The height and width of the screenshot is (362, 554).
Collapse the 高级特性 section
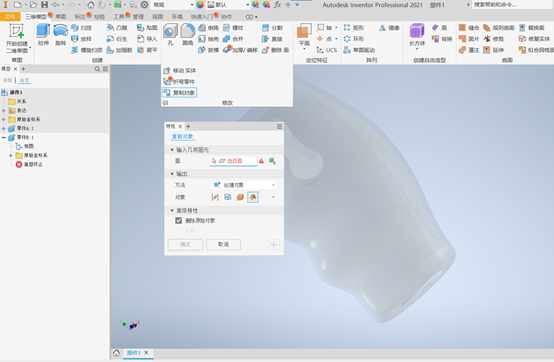coord(172,210)
